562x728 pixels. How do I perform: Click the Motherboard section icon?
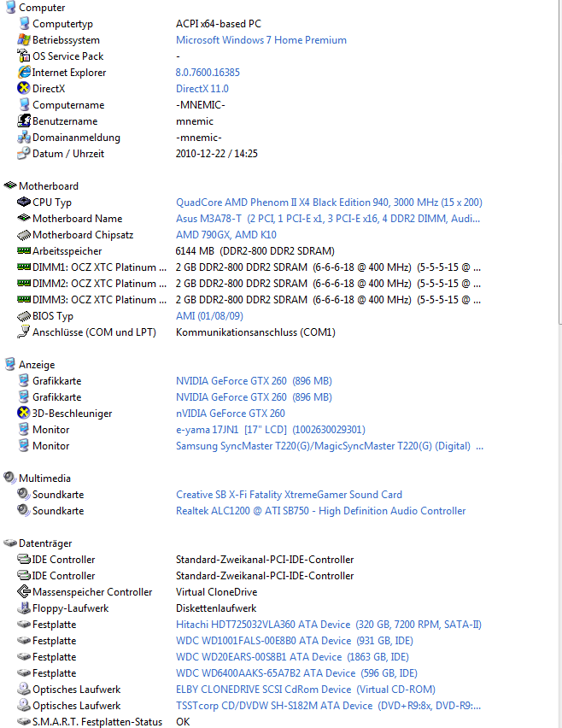(10, 185)
